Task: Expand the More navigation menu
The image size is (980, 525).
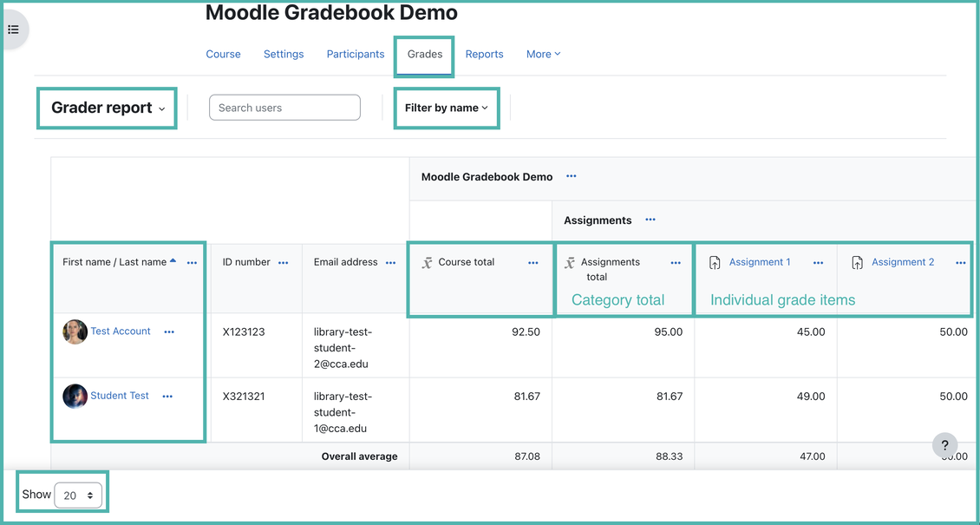Action: point(543,55)
